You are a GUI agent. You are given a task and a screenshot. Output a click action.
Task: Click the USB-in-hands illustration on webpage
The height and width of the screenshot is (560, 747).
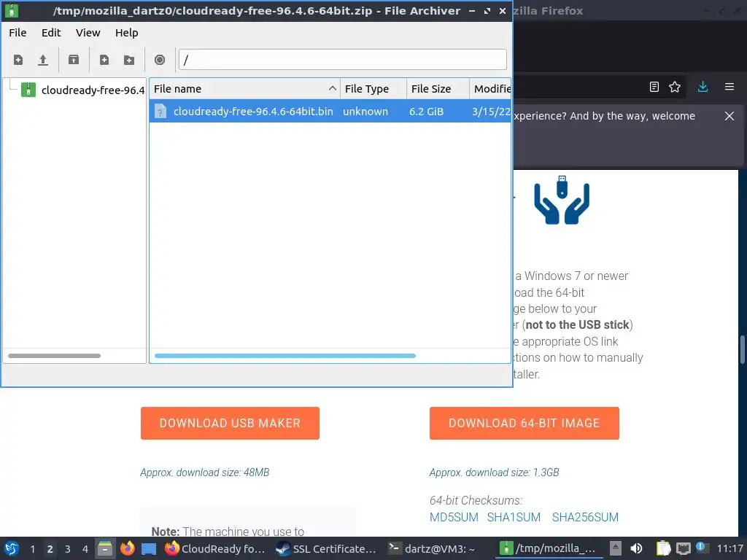[562, 200]
